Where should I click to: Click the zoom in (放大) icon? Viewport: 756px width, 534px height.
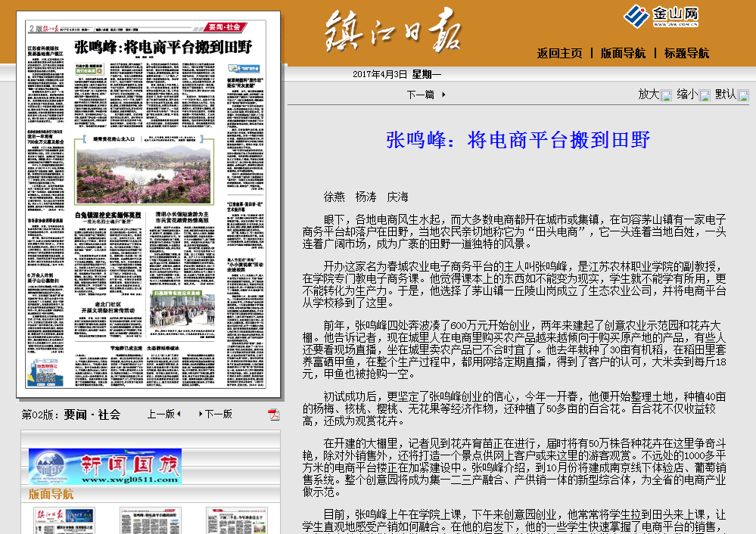tap(666, 95)
